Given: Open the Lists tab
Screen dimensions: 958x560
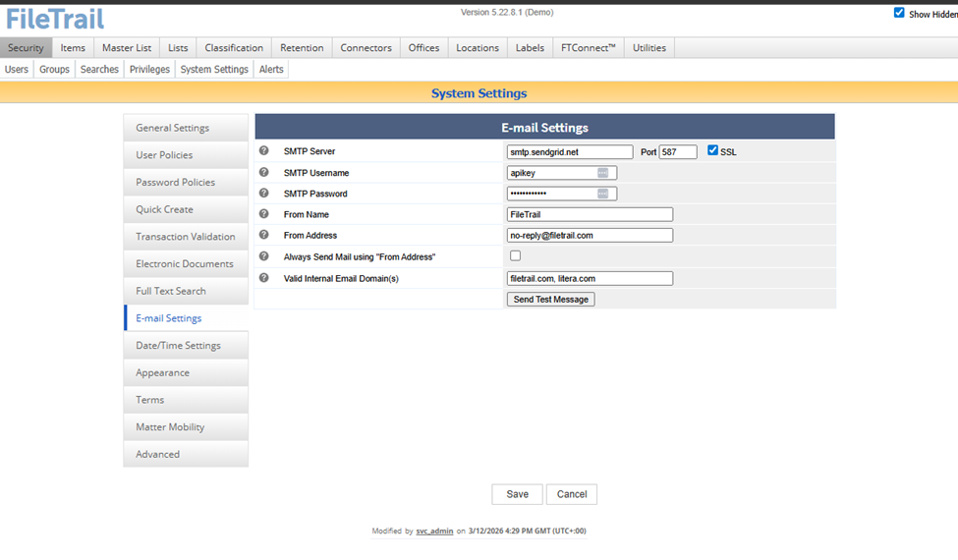Looking at the screenshot, I should click(178, 47).
